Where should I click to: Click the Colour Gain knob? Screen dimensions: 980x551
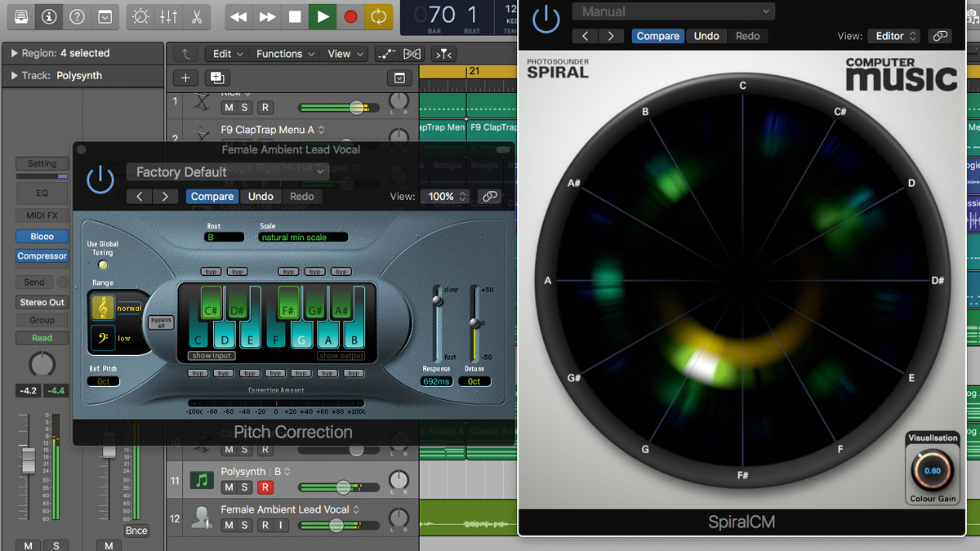pyautogui.click(x=932, y=471)
